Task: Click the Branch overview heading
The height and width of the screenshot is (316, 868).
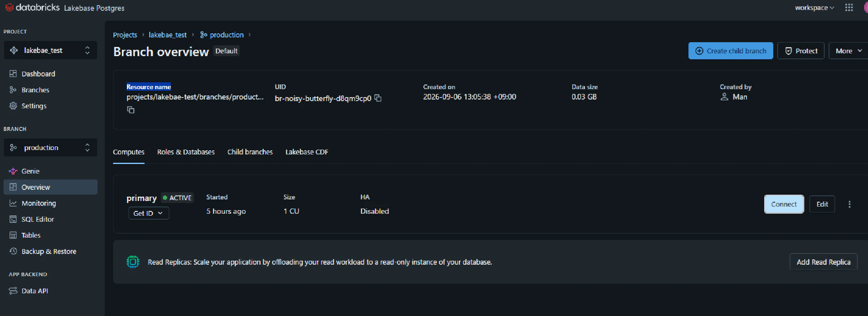Action: point(161,52)
